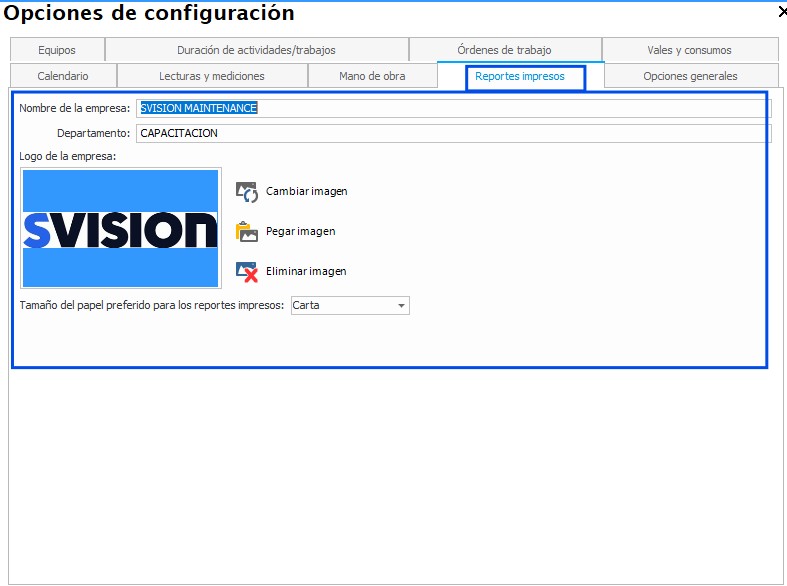This screenshot has height=586, width=787.
Task: Go to Vales y consumos tab
Action: point(690,50)
